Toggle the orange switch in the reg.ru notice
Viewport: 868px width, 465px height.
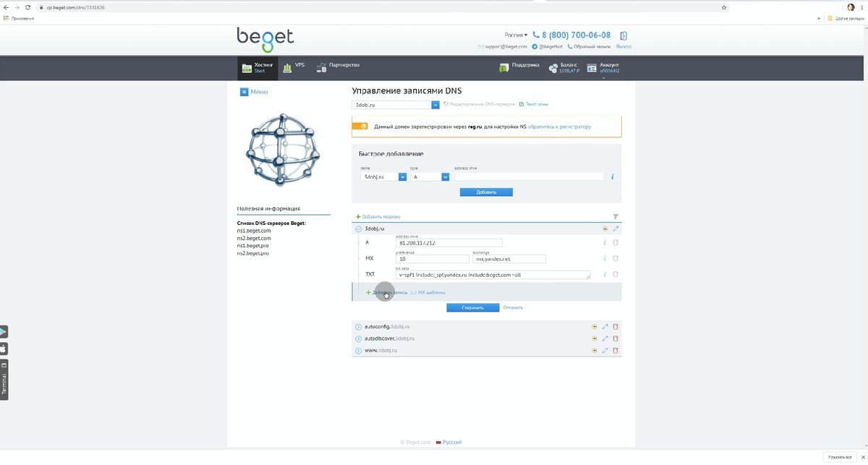coord(359,126)
